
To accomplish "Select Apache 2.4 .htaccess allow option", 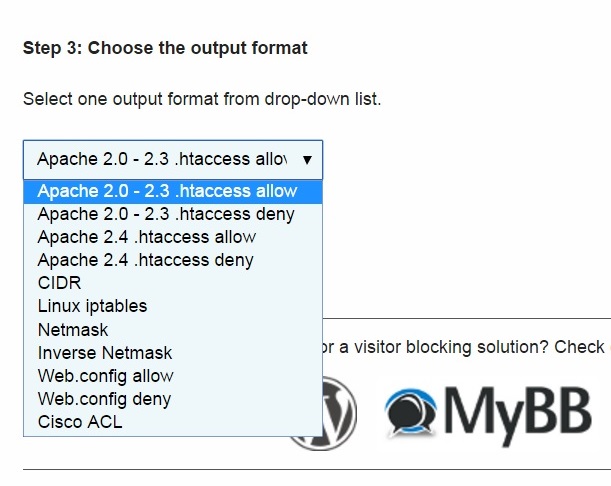I will point(146,237).
